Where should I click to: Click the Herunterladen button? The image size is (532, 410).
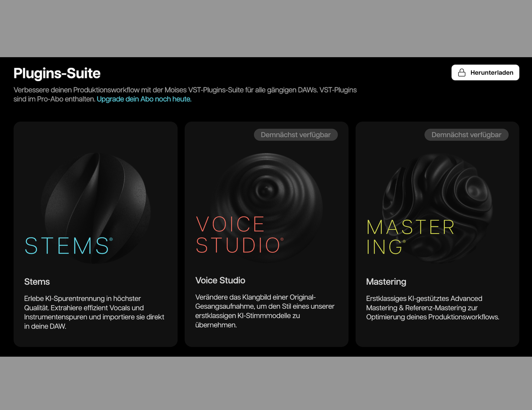tap(485, 73)
